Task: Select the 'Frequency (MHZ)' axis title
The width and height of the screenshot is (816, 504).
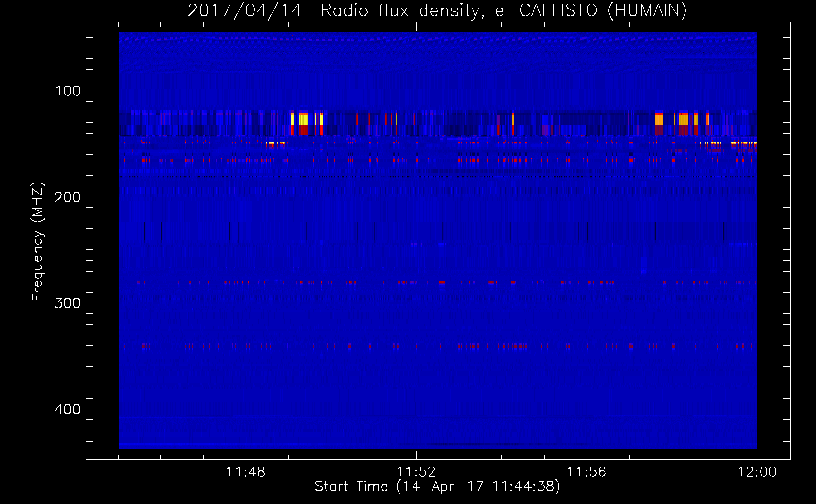Action: pyautogui.click(x=38, y=242)
